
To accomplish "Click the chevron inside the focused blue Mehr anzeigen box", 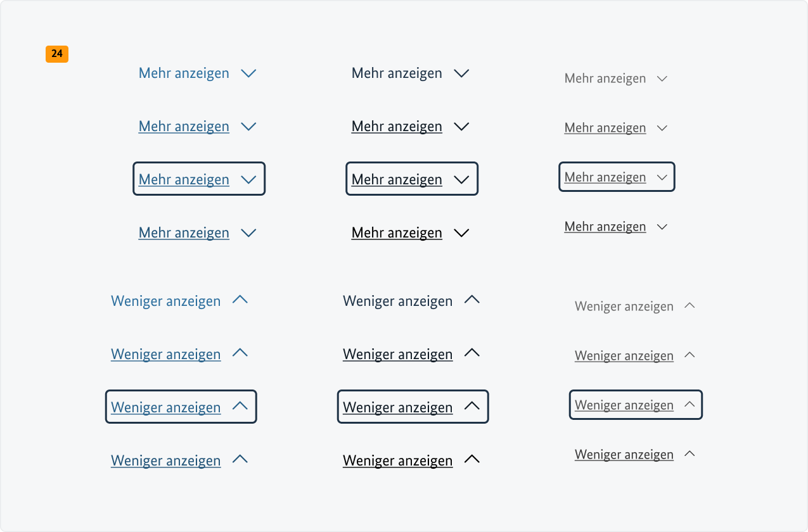I will [248, 179].
